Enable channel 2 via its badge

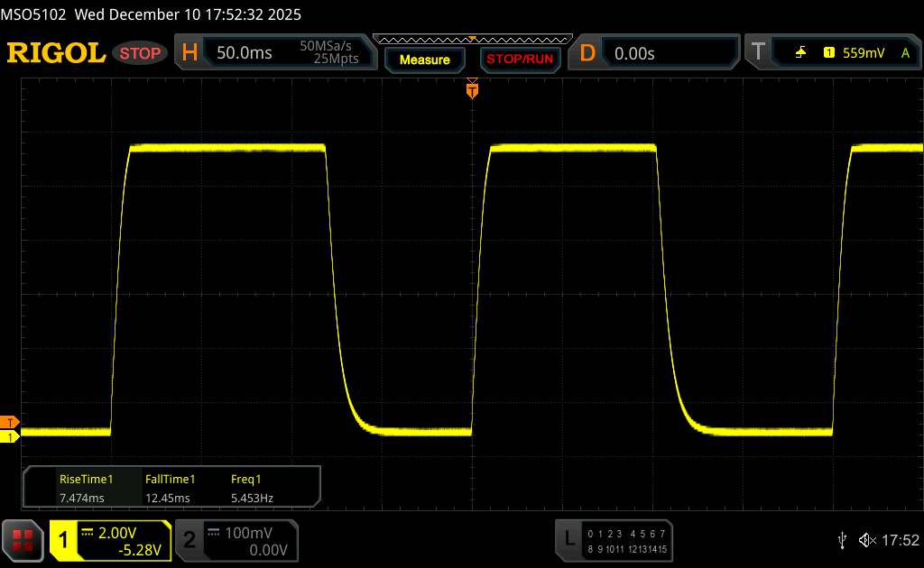189,540
